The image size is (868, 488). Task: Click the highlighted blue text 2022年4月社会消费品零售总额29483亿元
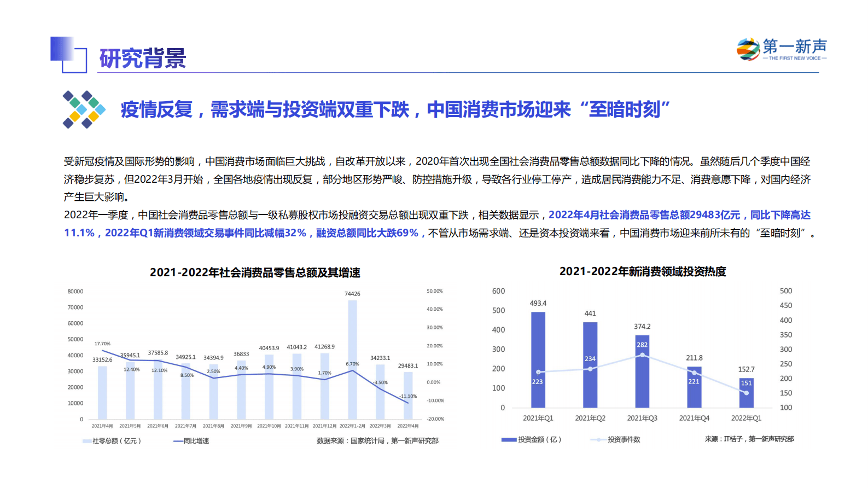pyautogui.click(x=644, y=215)
